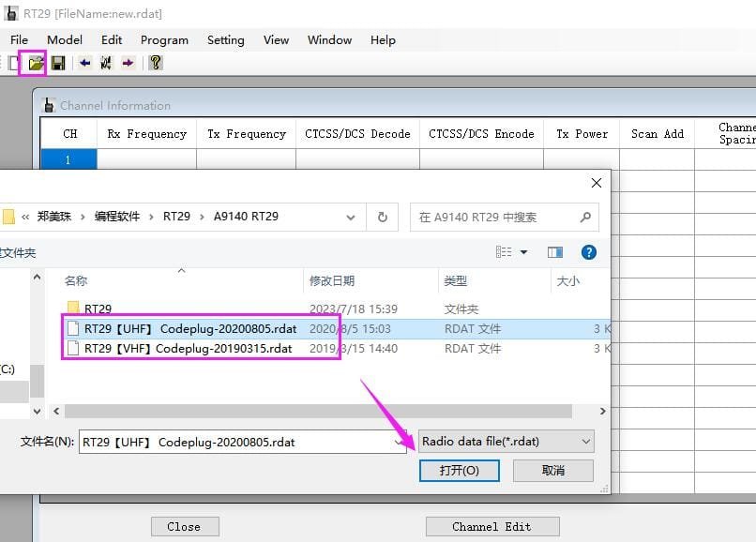This screenshot has width=756, height=542.
Task: Click the Save floppy disk icon
Action: click(58, 63)
